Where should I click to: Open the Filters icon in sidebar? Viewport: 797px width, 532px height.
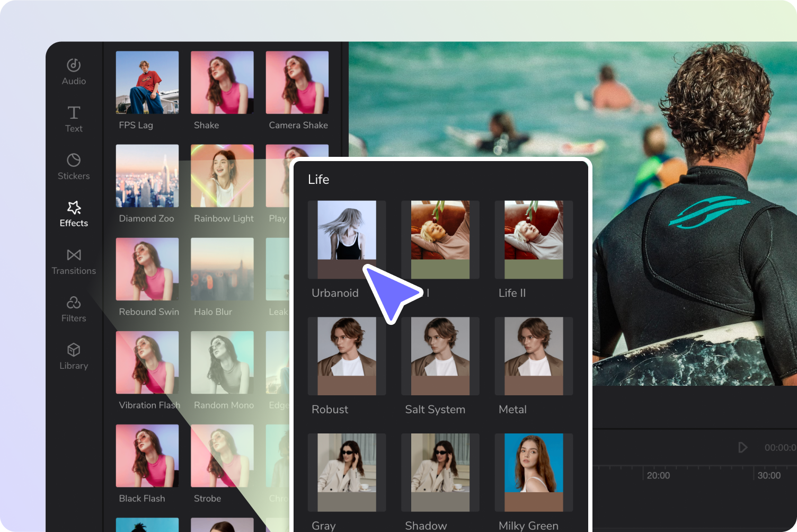click(x=74, y=302)
